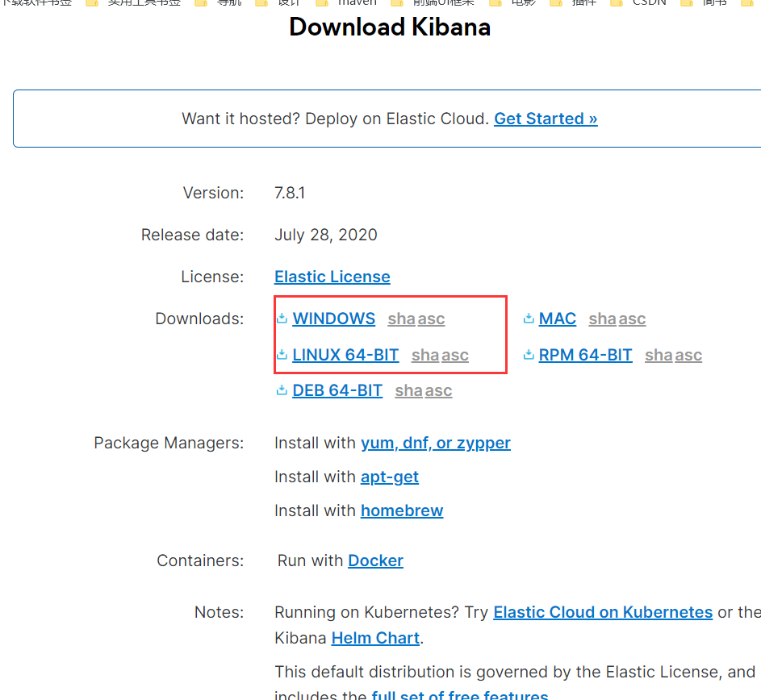Open the Elastic Cloud on Kubernetes link
761x700 pixels.
603,612
